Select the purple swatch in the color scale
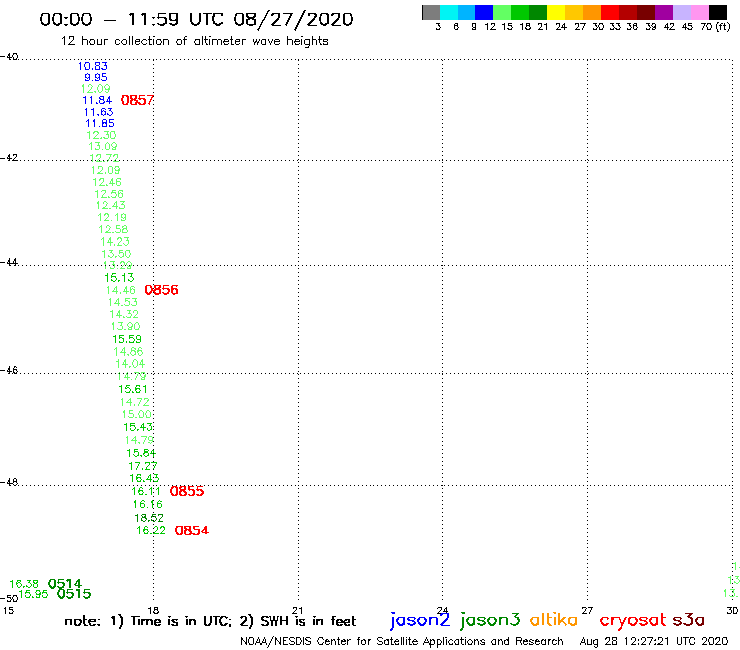Screen dimensions: 740x650 (x=664, y=12)
